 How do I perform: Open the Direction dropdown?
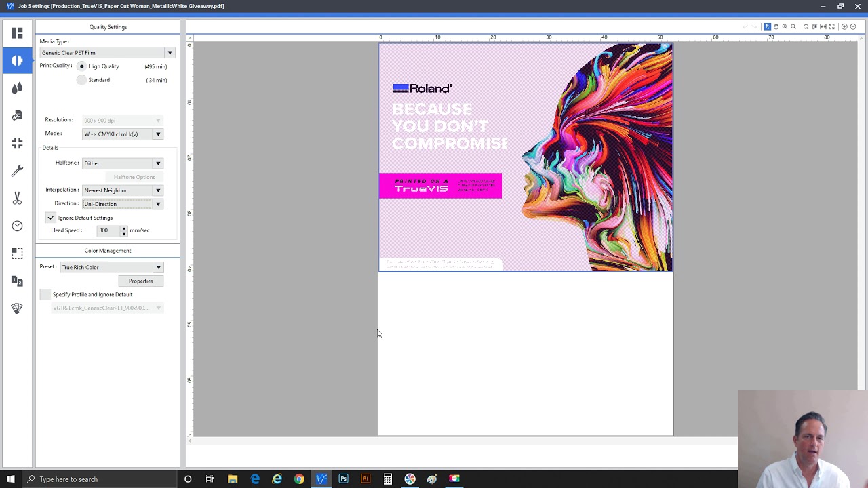(122, 204)
